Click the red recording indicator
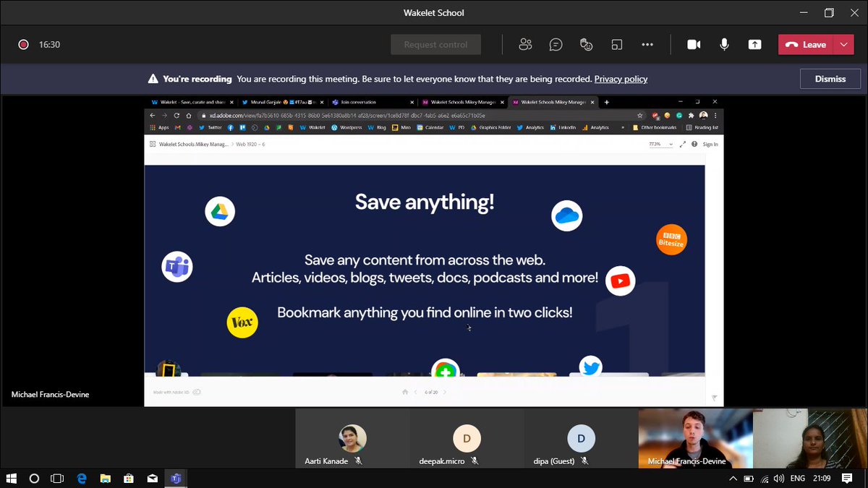Image resolution: width=868 pixels, height=488 pixels. 23,44
